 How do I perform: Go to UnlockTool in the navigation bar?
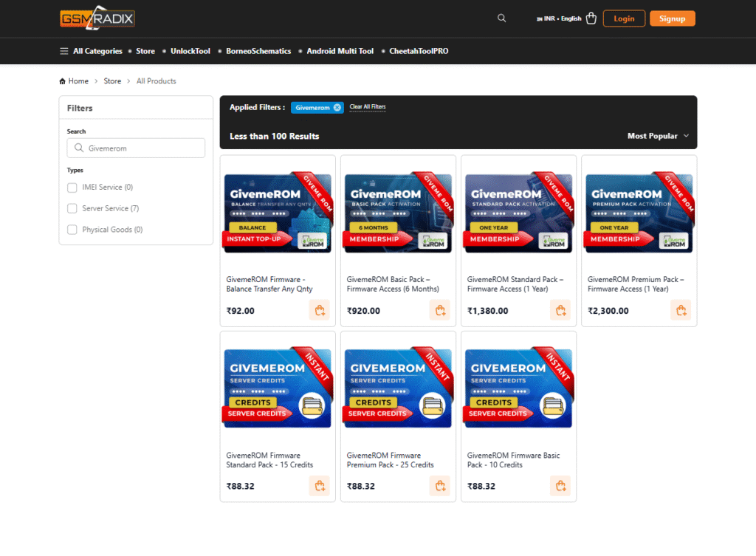tap(190, 51)
